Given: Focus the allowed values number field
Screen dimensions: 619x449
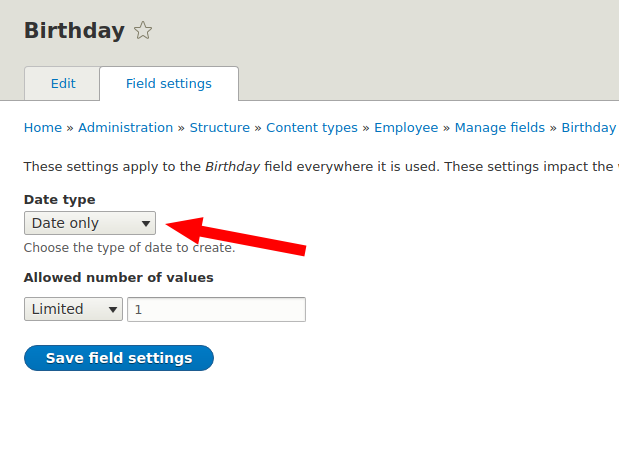Looking at the screenshot, I should (x=216, y=309).
